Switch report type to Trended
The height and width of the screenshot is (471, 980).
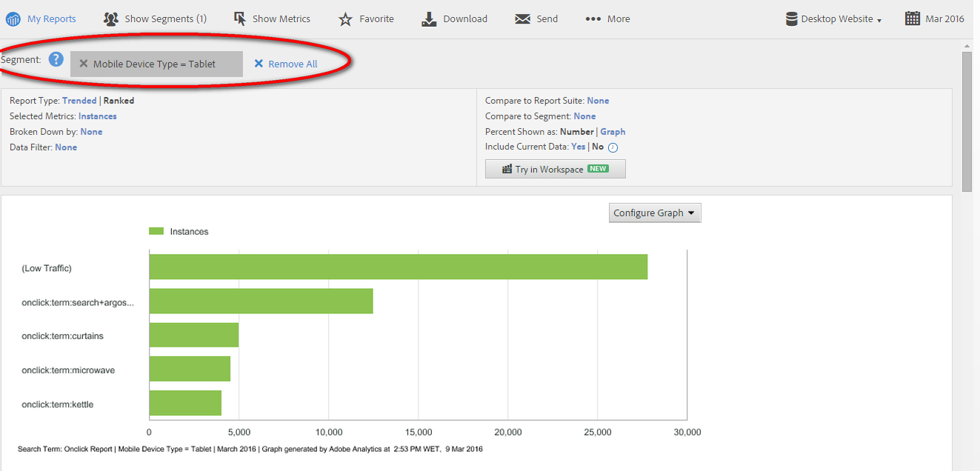(79, 100)
